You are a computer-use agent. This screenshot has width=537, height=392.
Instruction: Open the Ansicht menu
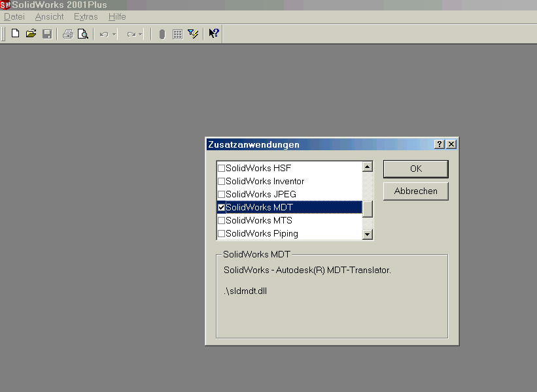point(49,17)
